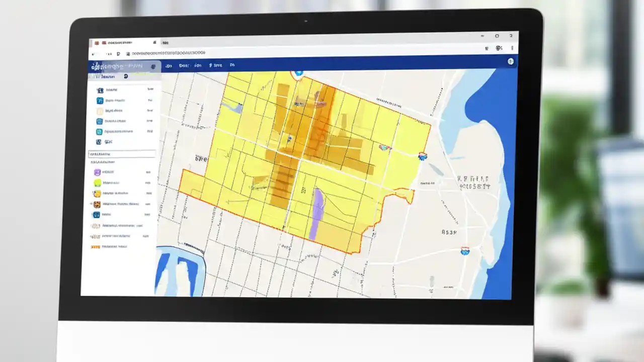Switch to the browser's first tab
This screenshot has width=644, height=362.
point(116,43)
